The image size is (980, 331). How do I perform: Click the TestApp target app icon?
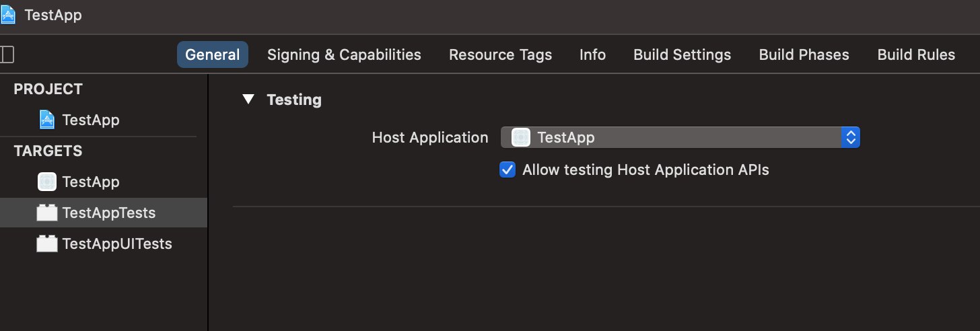tap(46, 182)
